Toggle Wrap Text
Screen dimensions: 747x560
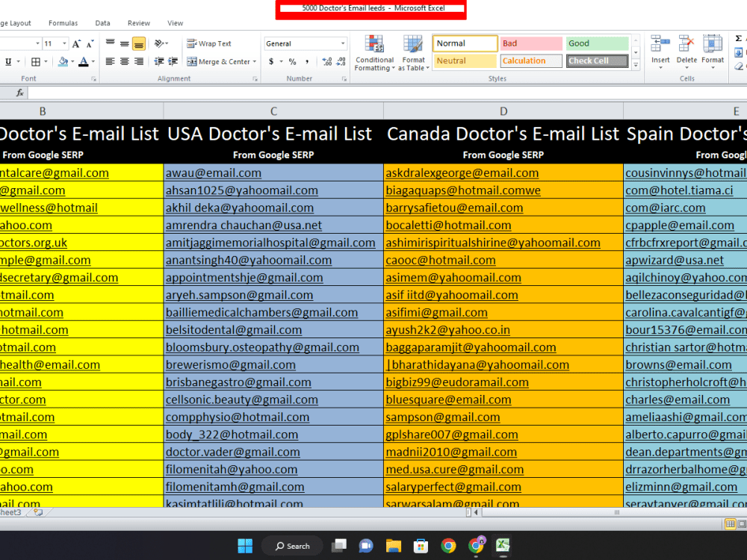[209, 44]
